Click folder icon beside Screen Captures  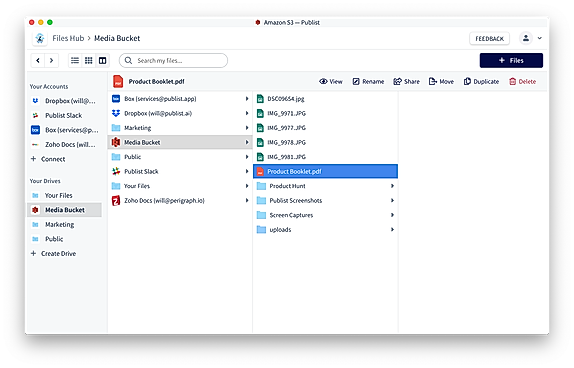pyautogui.click(x=261, y=215)
